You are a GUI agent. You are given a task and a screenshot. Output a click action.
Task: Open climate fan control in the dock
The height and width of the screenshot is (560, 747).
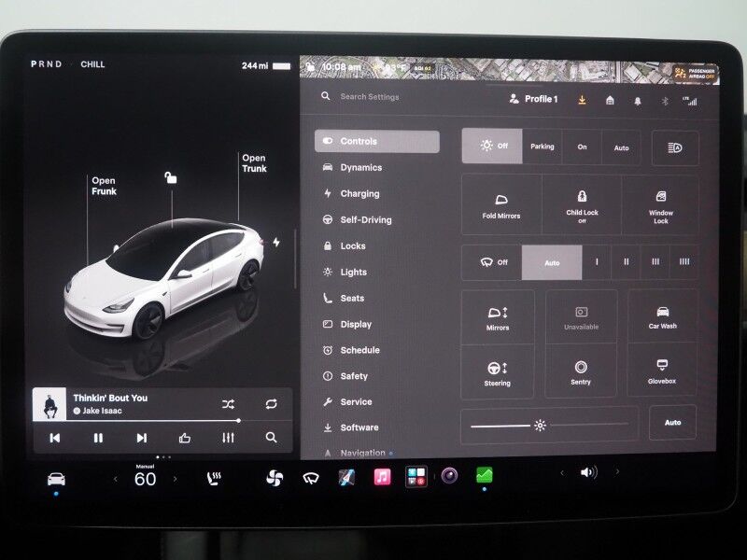[x=275, y=478]
